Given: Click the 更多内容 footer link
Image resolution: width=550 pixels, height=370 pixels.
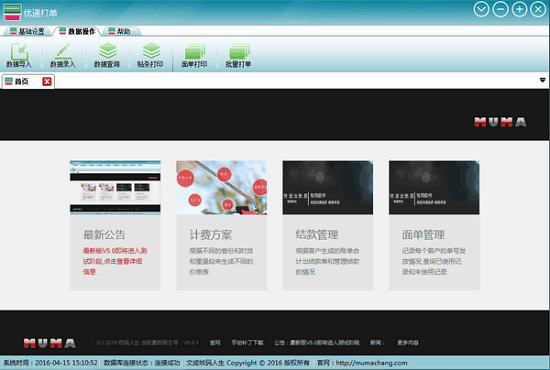Looking at the screenshot, I should pyautogui.click(x=408, y=343).
